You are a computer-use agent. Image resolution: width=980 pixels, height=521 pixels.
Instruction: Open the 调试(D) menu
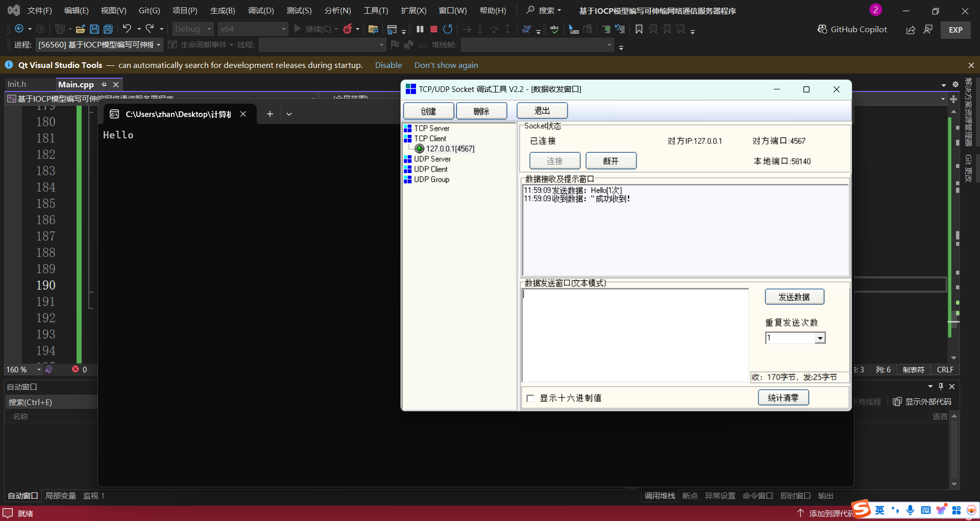pyautogui.click(x=261, y=10)
